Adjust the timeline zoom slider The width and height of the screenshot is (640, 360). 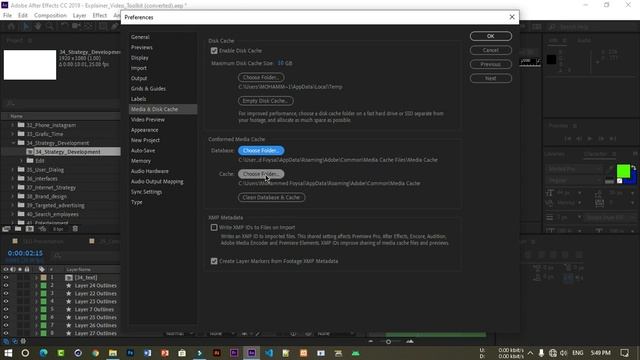click(x=389, y=341)
